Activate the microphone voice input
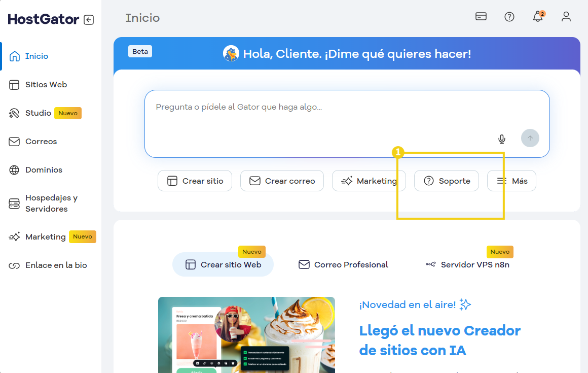Viewport: 588px width, 373px height. [501, 139]
